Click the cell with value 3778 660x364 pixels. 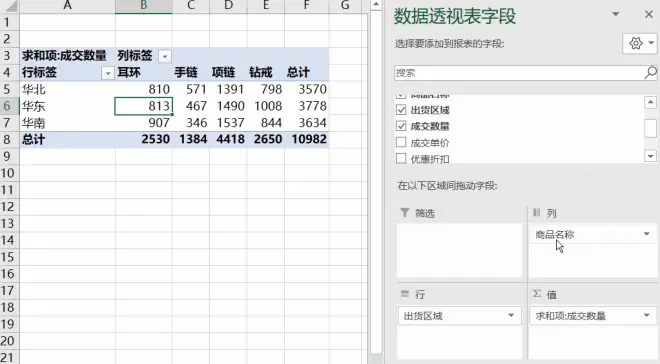(x=306, y=106)
